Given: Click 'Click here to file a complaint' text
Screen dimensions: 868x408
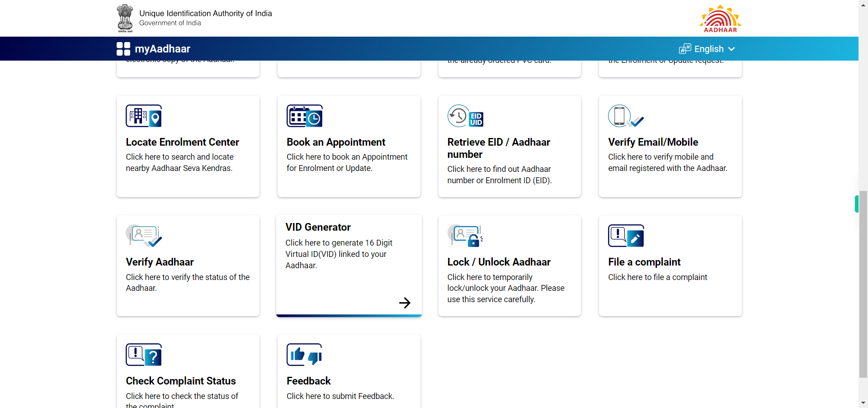Looking at the screenshot, I should 657,277.
